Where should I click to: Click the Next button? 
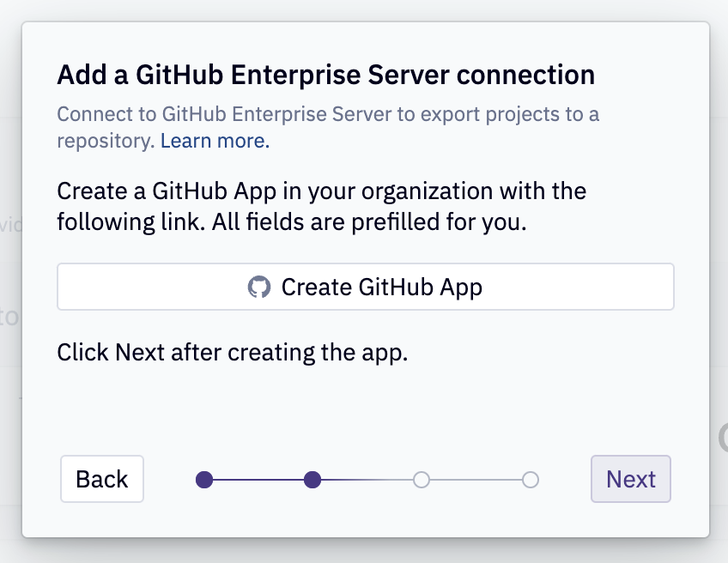point(631,479)
